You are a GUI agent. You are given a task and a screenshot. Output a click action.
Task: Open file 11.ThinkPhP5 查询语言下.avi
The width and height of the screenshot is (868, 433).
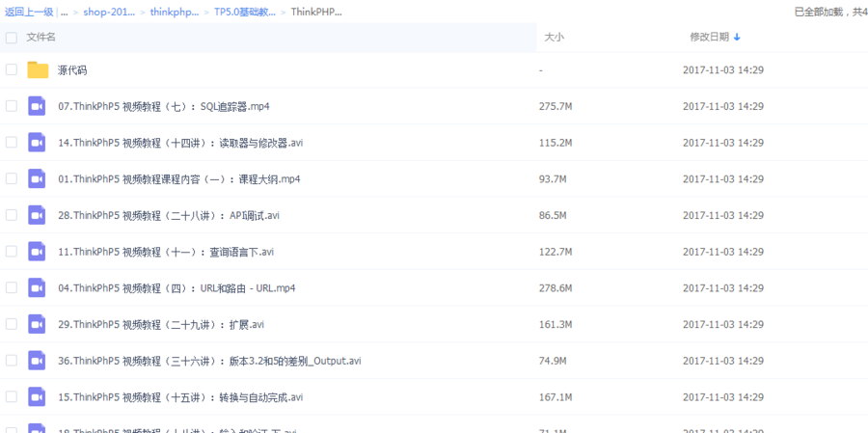coord(166,252)
